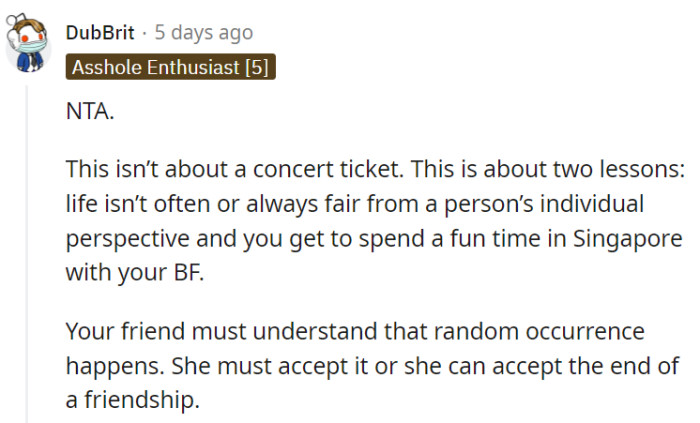Click the "Asshole Enthusiast [5]" flair badge
This screenshot has width=700, height=423.
(170, 68)
